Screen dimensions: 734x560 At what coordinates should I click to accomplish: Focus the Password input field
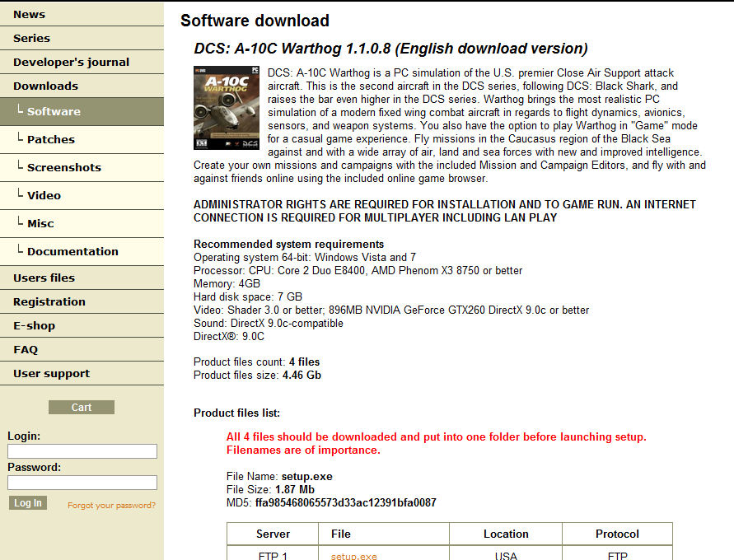[x=82, y=483]
